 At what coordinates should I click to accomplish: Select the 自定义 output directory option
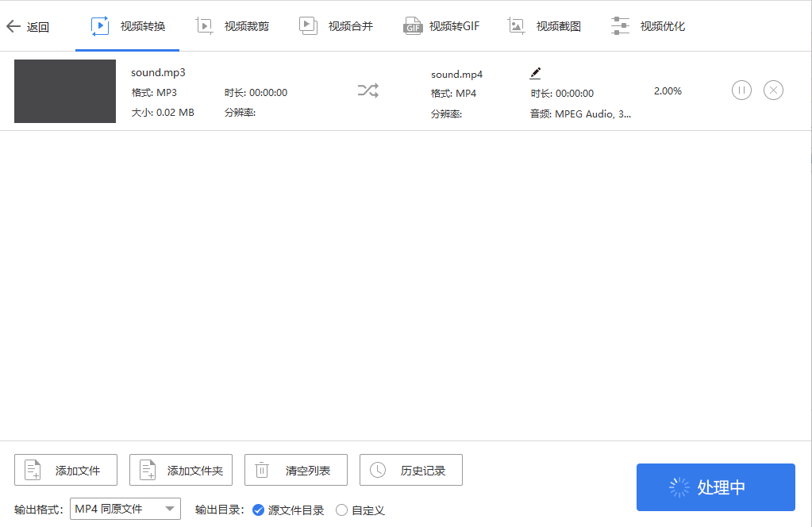[x=360, y=510]
